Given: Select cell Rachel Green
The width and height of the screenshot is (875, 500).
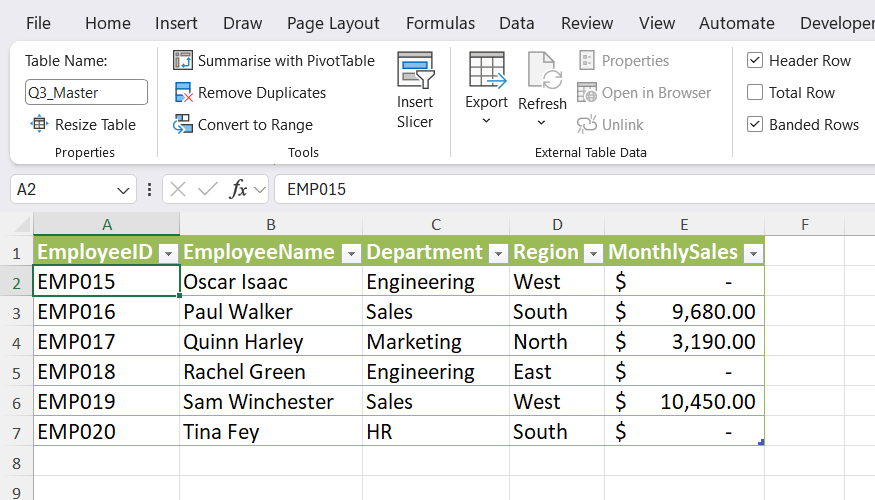Looking at the screenshot, I should 271,372.
